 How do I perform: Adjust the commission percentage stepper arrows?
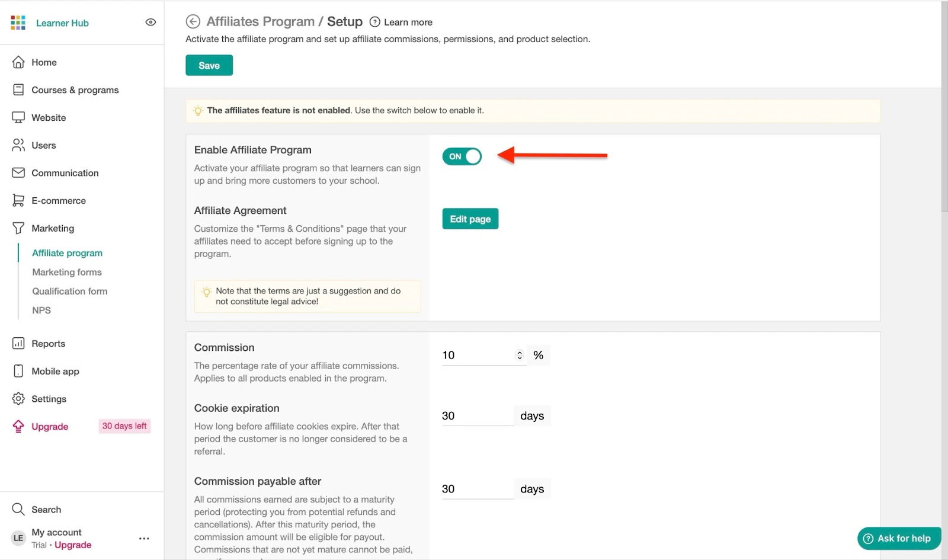point(520,355)
